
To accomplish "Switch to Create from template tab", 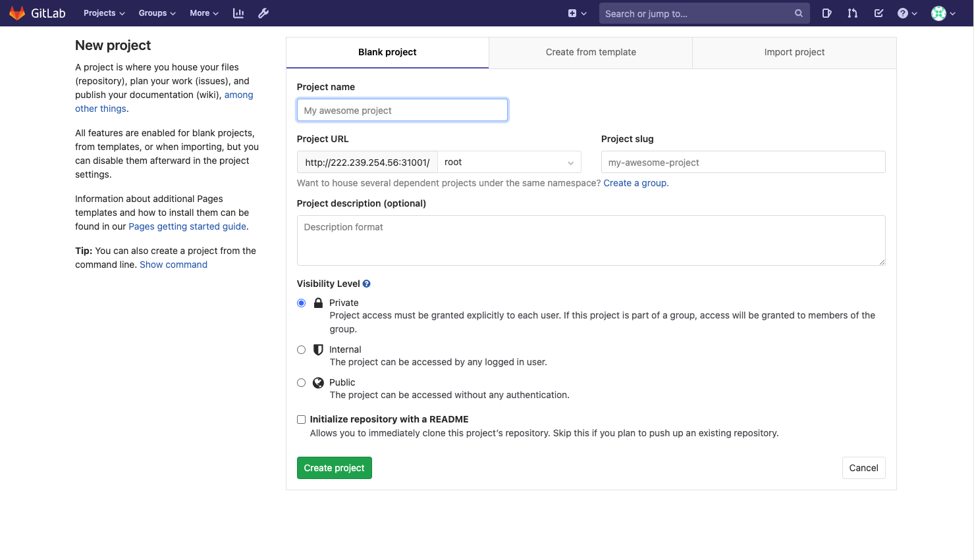I will (x=591, y=53).
